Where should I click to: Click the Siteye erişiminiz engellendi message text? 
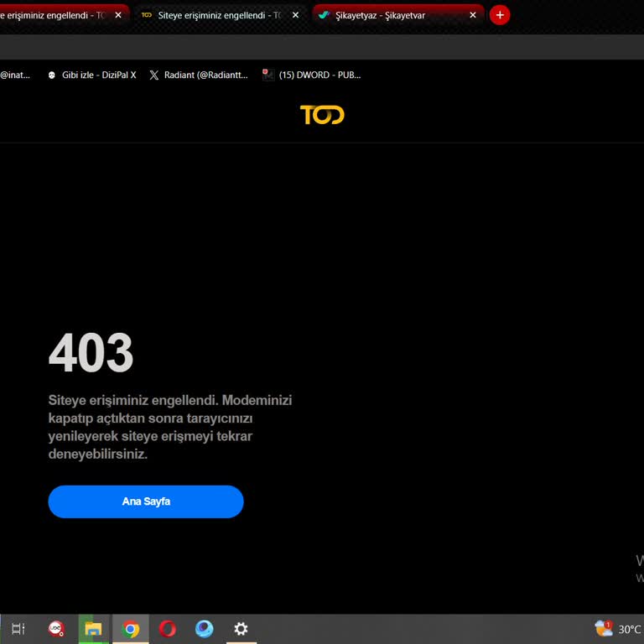170,427
